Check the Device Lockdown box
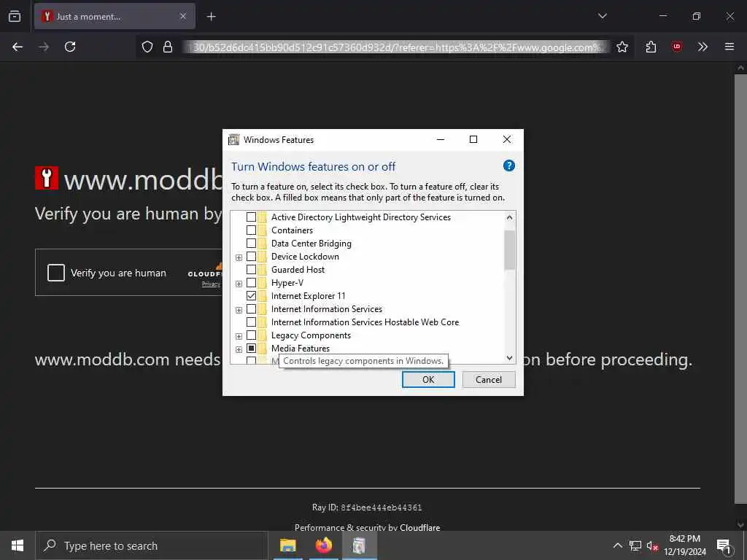Viewport: 747px width, 560px height. pos(251,257)
